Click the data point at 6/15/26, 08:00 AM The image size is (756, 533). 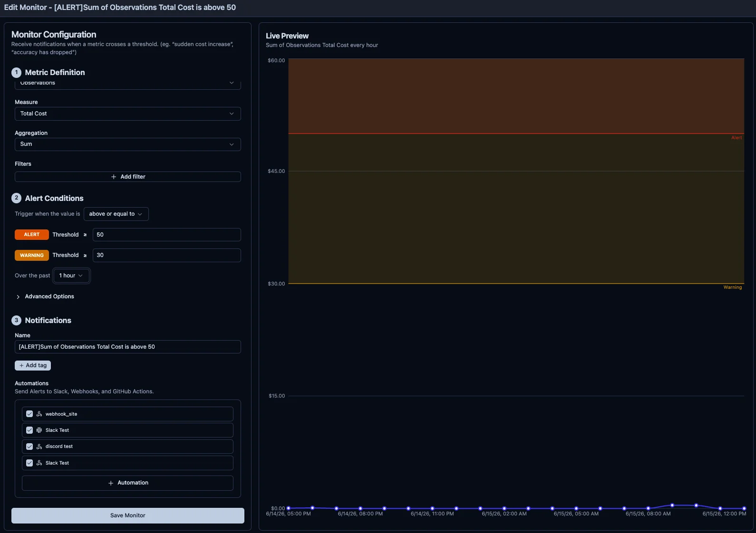(x=648, y=508)
